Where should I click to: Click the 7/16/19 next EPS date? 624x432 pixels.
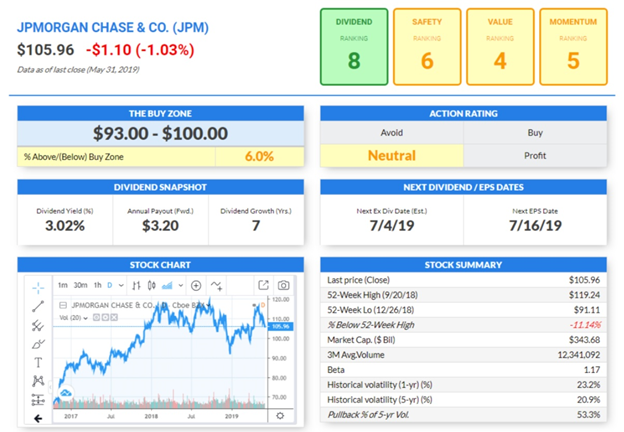pyautogui.click(x=535, y=226)
